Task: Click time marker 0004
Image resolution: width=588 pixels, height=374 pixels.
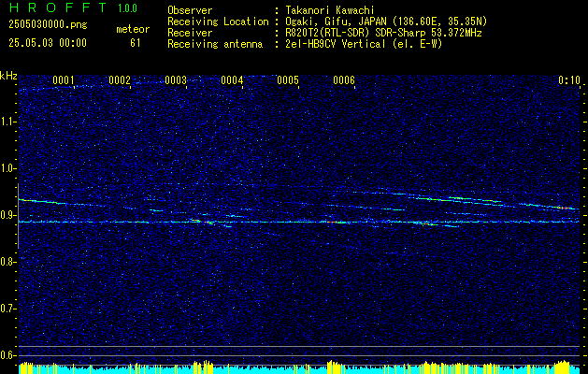Action: pyautogui.click(x=232, y=80)
